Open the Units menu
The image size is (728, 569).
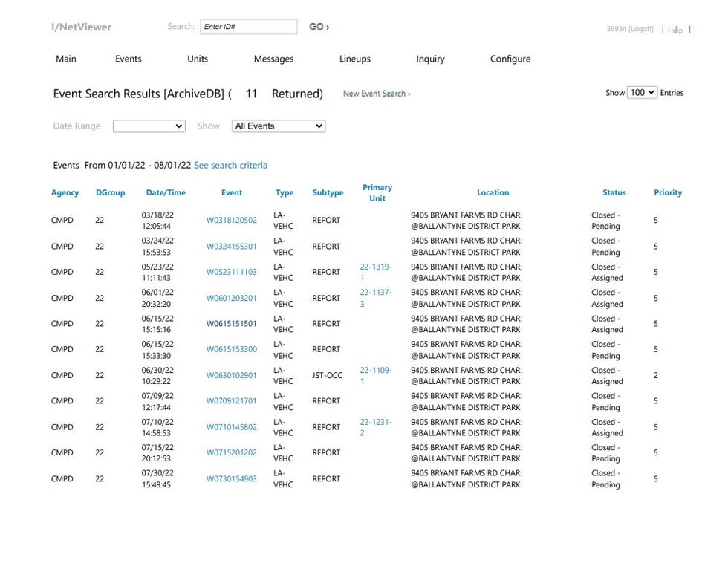(198, 59)
